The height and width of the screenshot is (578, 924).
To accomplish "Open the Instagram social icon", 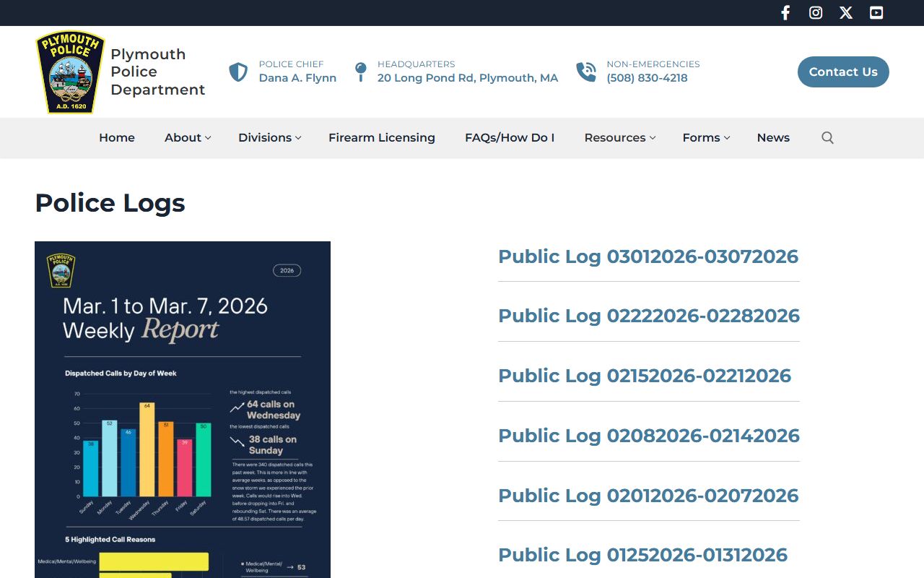I will [816, 13].
